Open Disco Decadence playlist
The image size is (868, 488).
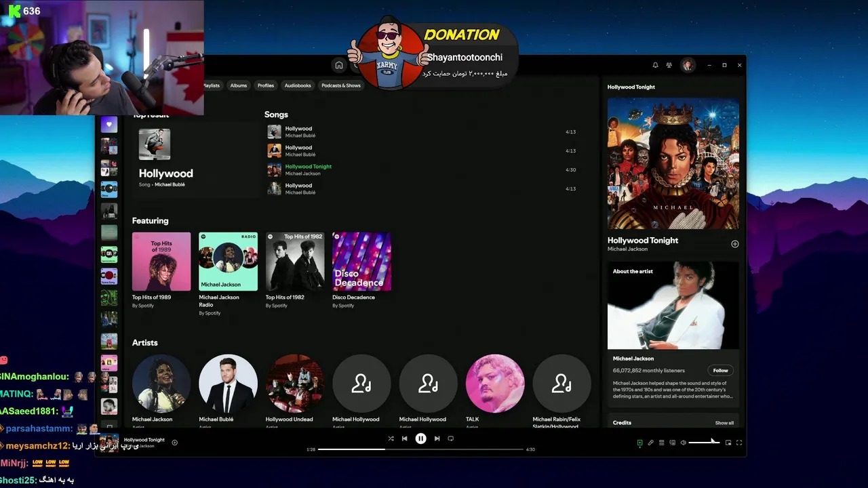tap(361, 270)
